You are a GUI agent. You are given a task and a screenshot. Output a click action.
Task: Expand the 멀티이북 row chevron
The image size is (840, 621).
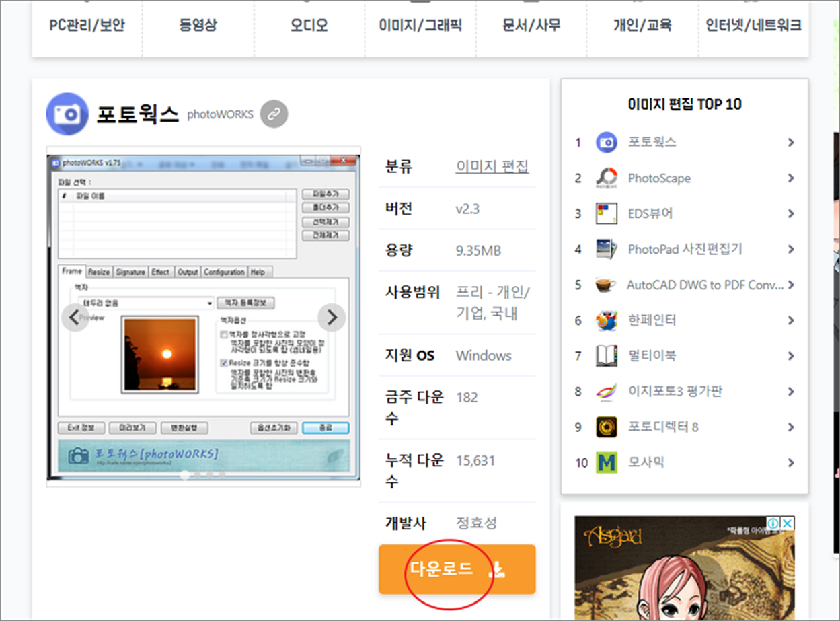(x=791, y=356)
